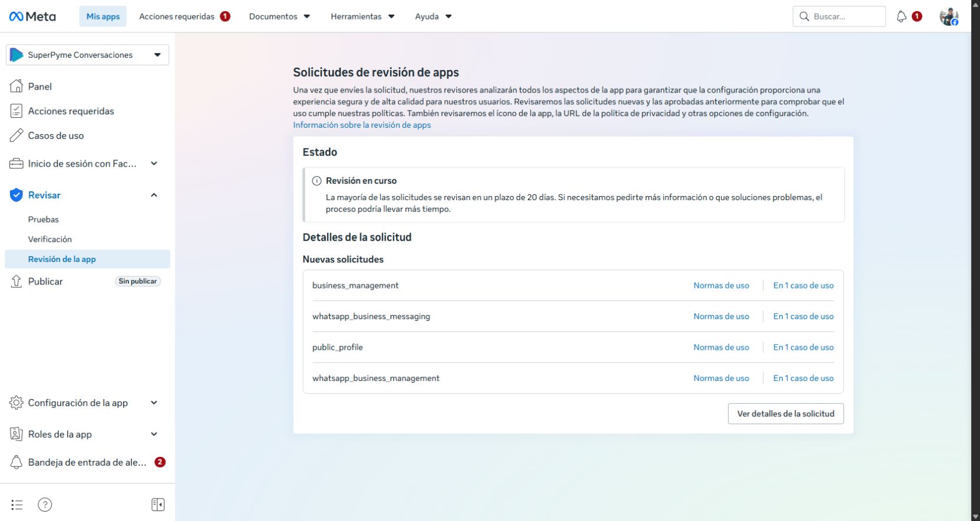Click the Revisión en curso status heading

pyautogui.click(x=361, y=181)
